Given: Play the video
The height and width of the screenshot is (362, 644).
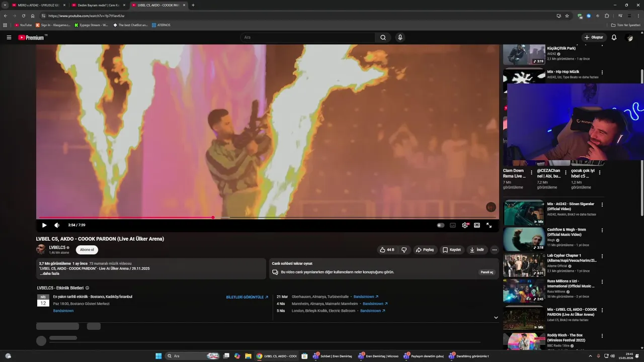Looking at the screenshot, I should pos(44,225).
